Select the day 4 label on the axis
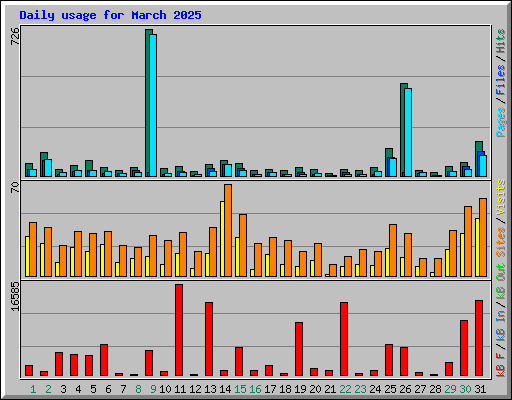This screenshot has width=512, height=400. [x=78, y=389]
